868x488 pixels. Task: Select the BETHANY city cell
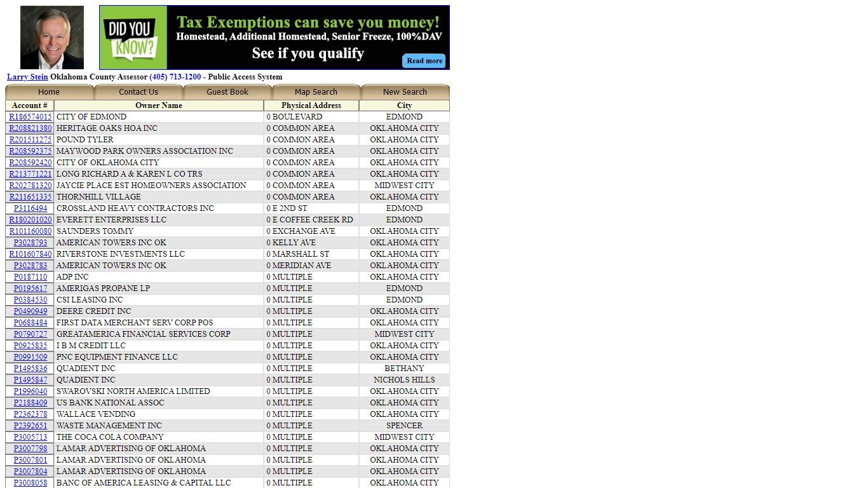coord(404,369)
